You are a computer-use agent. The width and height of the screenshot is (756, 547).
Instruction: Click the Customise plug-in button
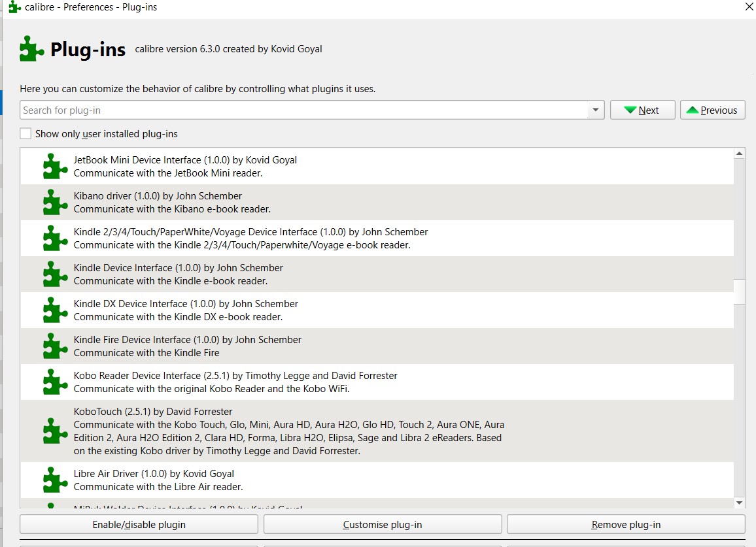click(383, 524)
